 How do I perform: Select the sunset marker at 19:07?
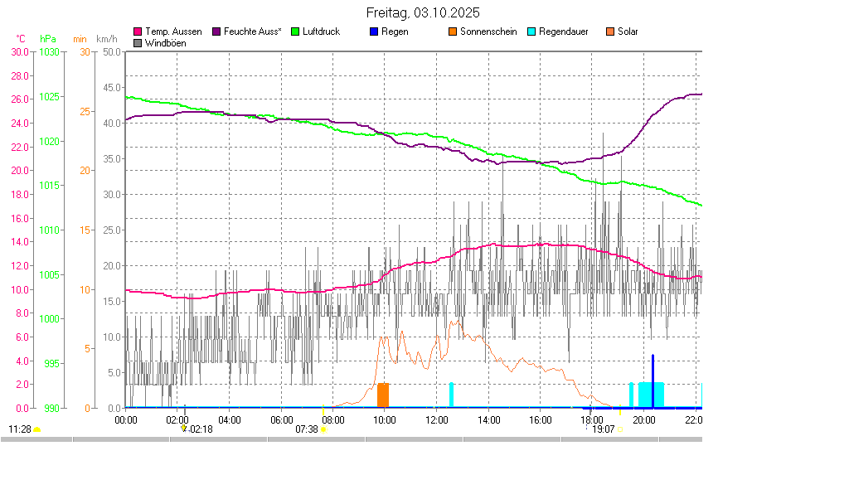(x=620, y=429)
